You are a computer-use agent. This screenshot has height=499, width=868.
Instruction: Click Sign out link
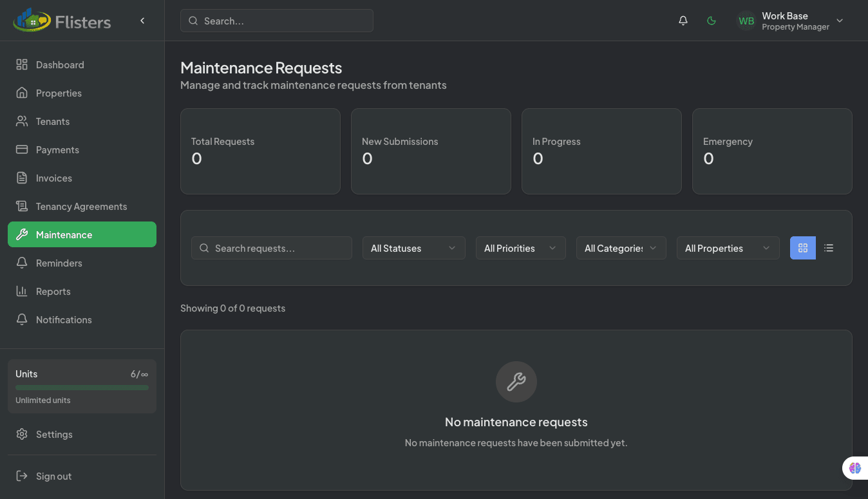[x=53, y=476]
